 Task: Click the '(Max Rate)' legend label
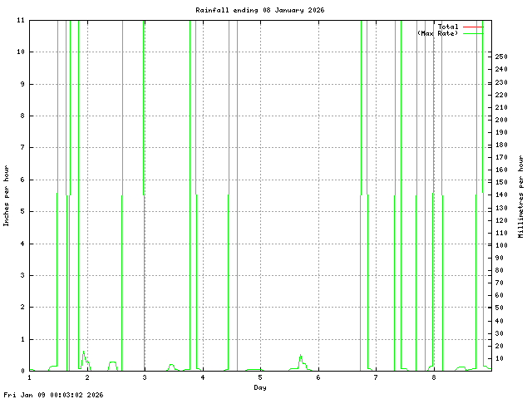pyautogui.click(x=438, y=33)
